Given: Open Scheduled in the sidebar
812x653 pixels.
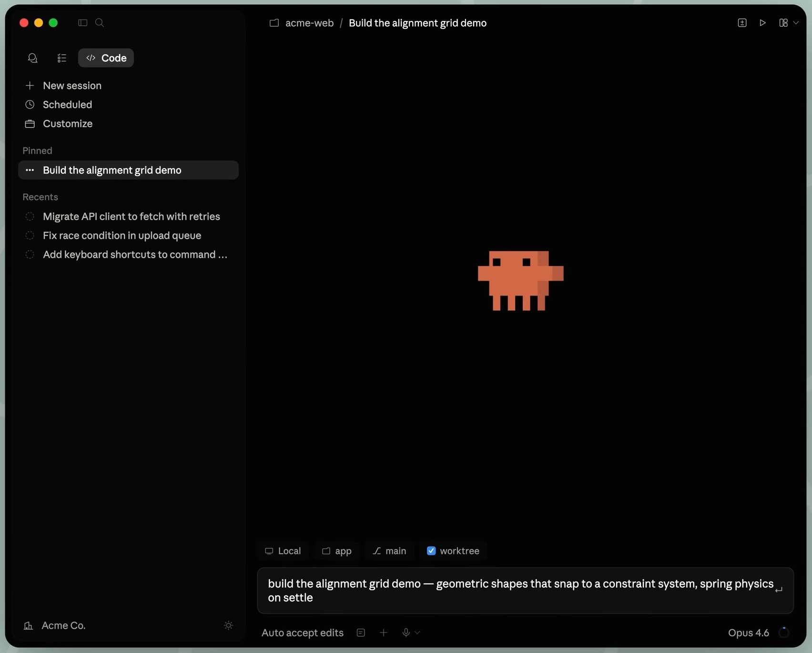Looking at the screenshot, I should [x=67, y=104].
